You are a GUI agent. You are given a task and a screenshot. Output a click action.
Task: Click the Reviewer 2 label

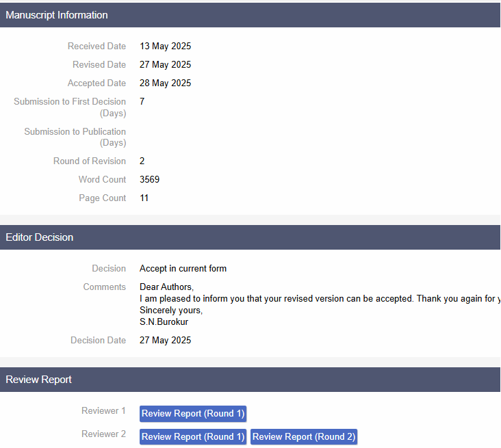[103, 434]
